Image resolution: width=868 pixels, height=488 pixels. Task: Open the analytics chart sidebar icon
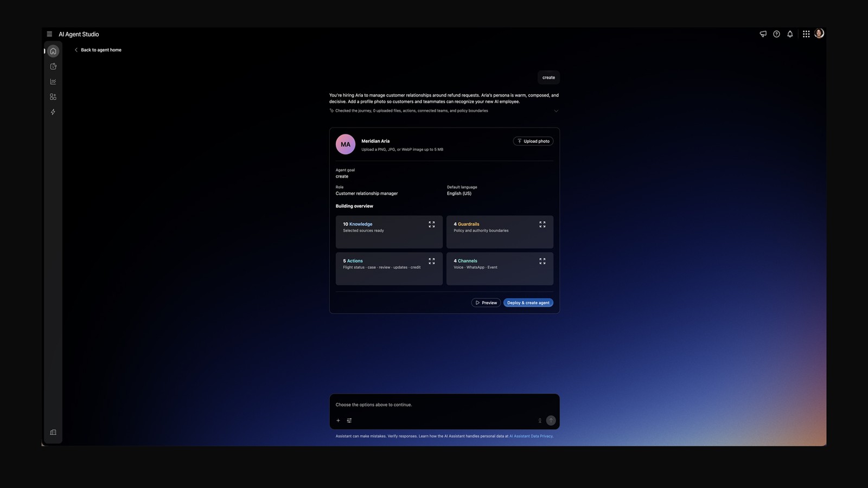[x=53, y=81]
